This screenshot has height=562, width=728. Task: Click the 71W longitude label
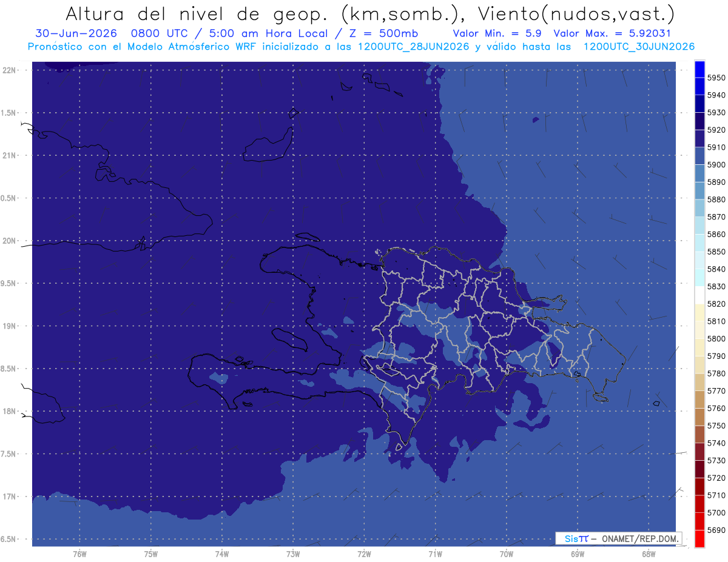click(x=435, y=554)
